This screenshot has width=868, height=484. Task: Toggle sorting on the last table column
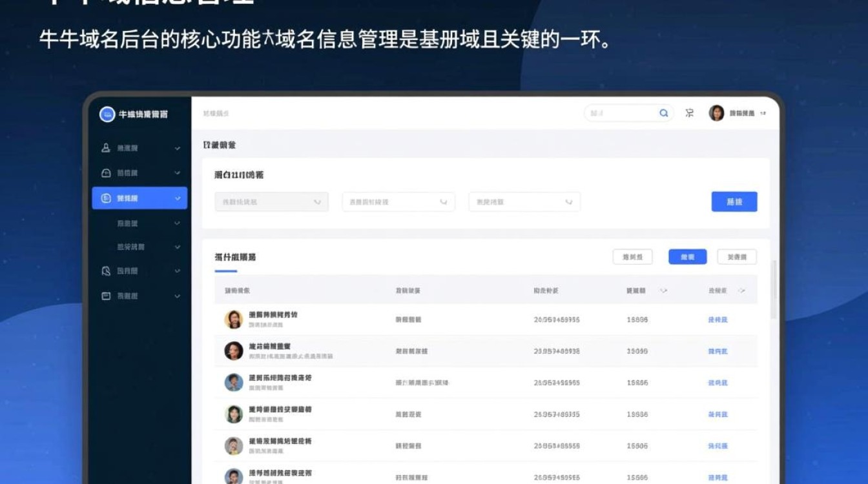(742, 290)
